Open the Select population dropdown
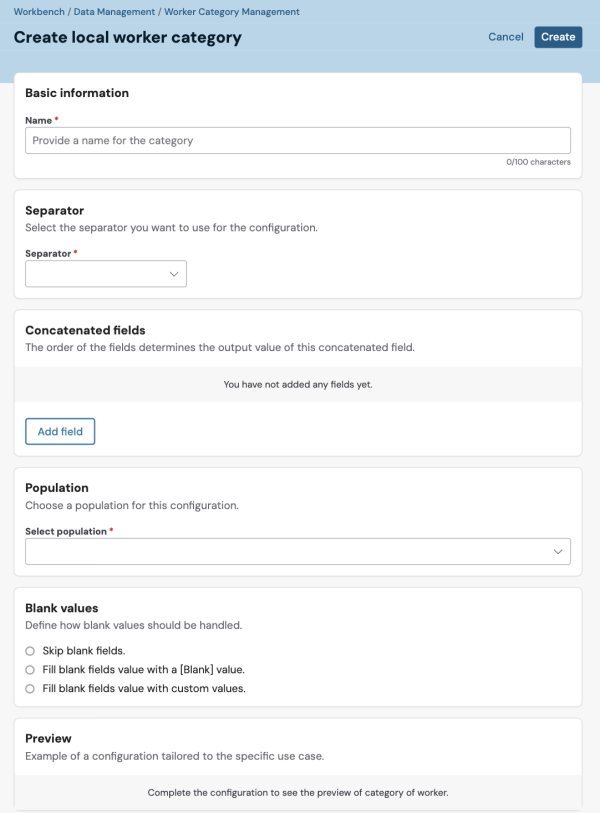Viewport: 600px width, 813px height. click(x=298, y=552)
